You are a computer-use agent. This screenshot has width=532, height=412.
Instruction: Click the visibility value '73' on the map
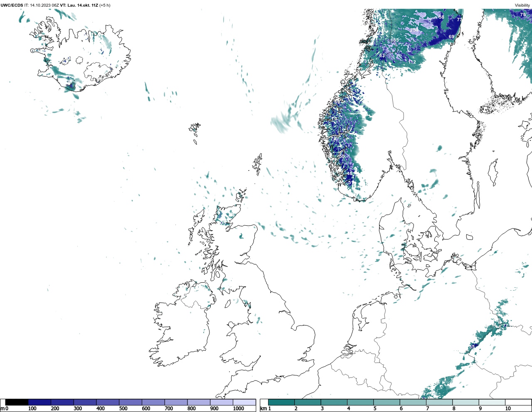point(459,19)
